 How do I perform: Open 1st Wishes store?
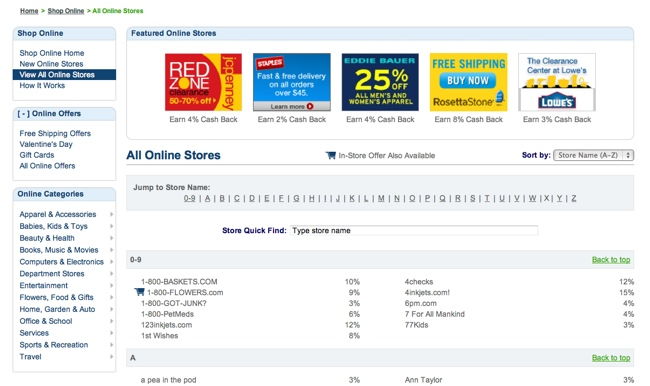coord(159,335)
